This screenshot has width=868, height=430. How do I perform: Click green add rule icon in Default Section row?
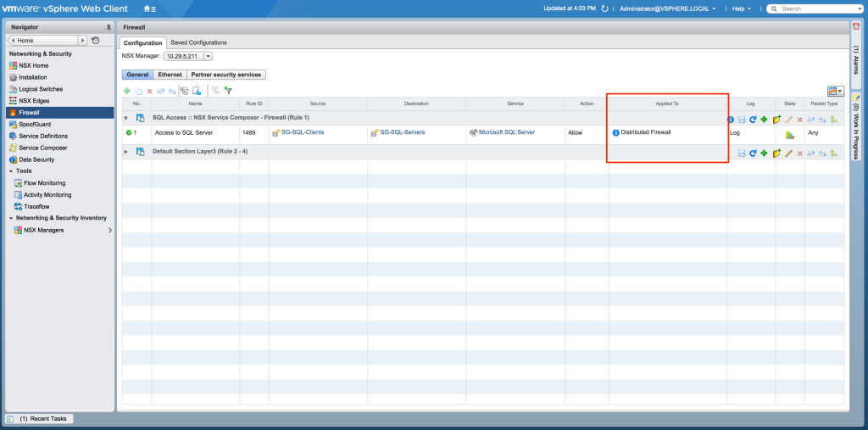click(764, 153)
